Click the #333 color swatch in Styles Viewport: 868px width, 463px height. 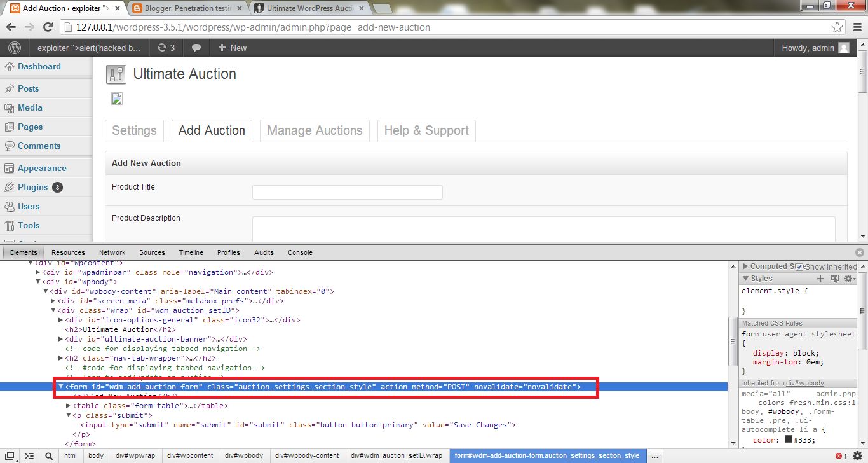(789, 439)
